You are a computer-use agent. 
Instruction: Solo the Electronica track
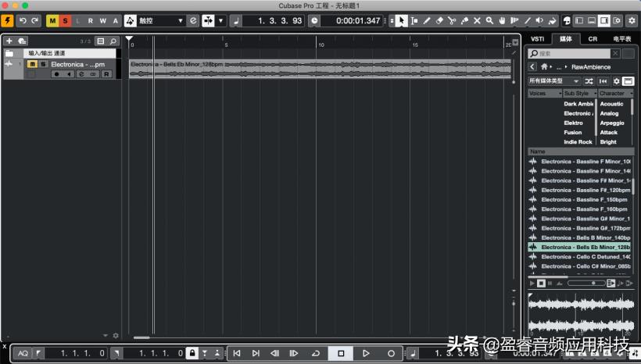[43, 64]
